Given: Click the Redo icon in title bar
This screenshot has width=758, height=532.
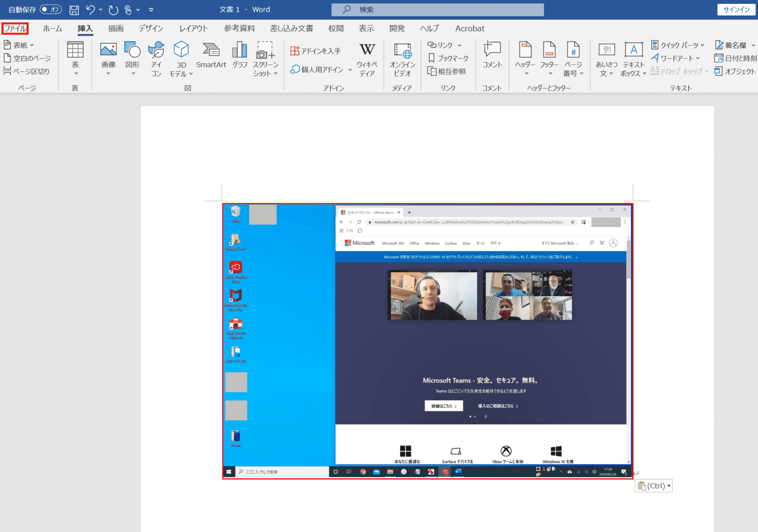Looking at the screenshot, I should 113,9.
